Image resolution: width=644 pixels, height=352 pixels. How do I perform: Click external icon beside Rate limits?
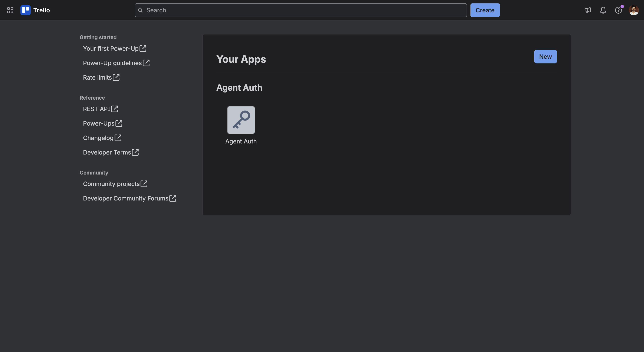116,77
